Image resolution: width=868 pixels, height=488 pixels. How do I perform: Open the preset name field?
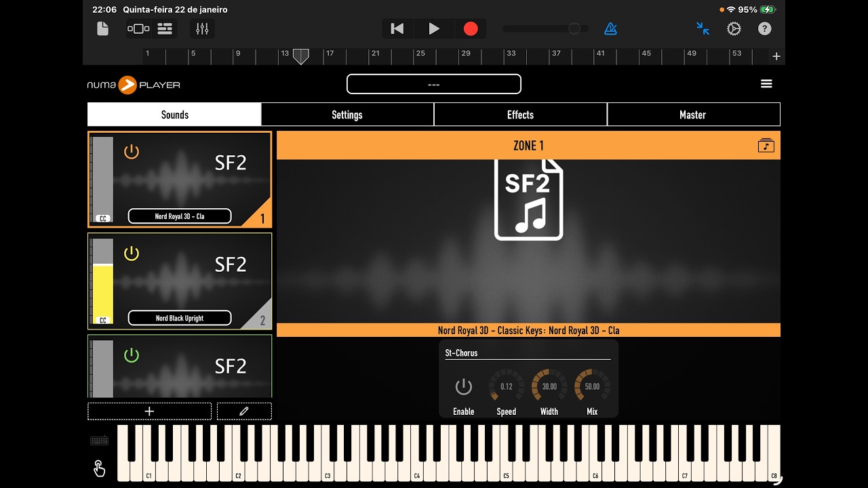click(434, 84)
